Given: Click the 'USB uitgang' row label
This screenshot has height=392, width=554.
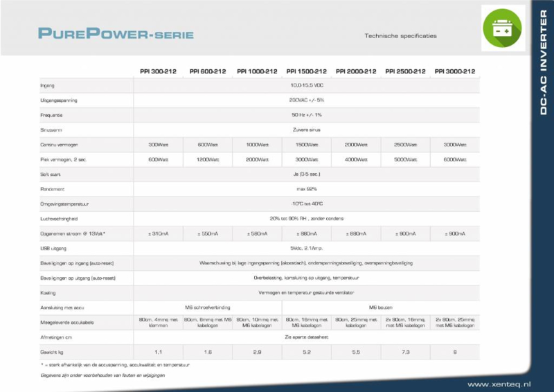Looking at the screenshot, I should click(x=53, y=249).
